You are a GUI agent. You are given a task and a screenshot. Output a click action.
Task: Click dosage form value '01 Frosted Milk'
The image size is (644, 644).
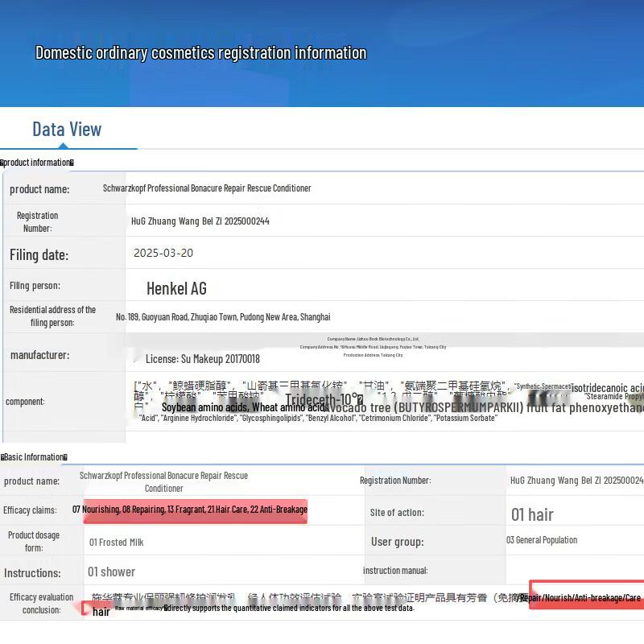point(116,542)
